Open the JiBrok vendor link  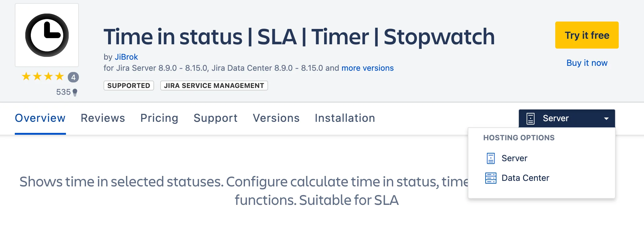point(126,57)
